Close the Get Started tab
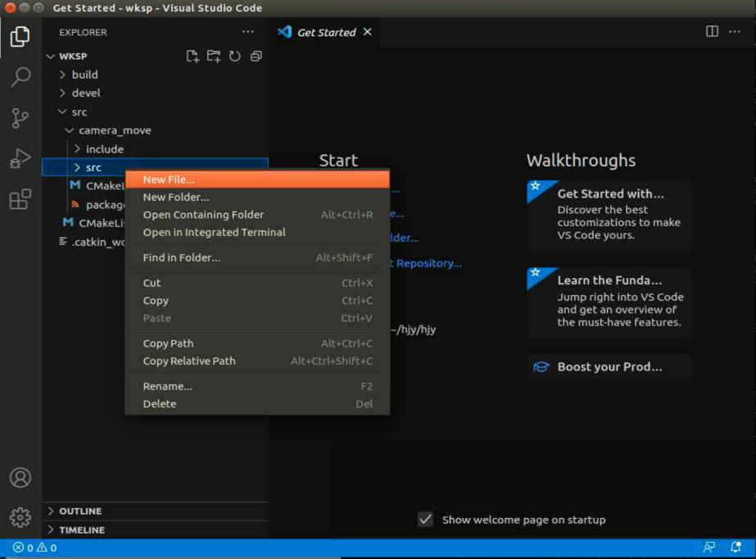 [368, 32]
